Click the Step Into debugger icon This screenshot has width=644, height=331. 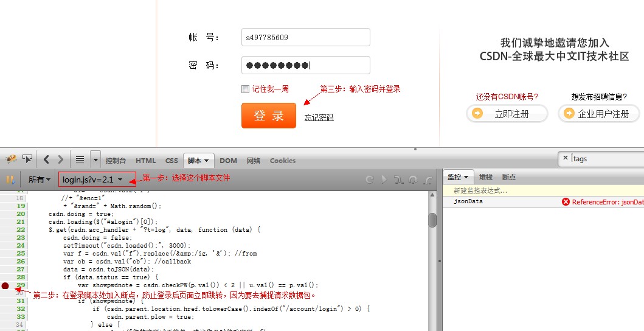(398, 179)
